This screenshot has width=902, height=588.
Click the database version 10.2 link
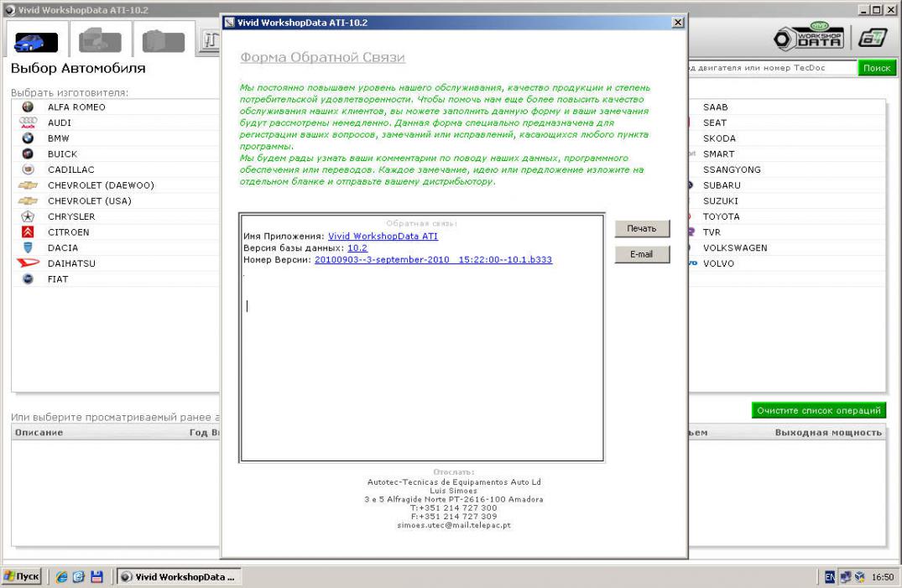coord(357,248)
